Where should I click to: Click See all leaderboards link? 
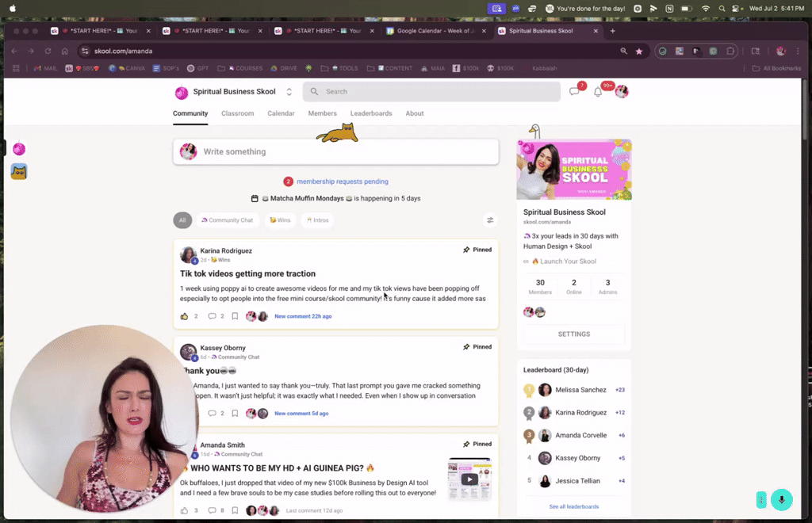pyautogui.click(x=574, y=506)
